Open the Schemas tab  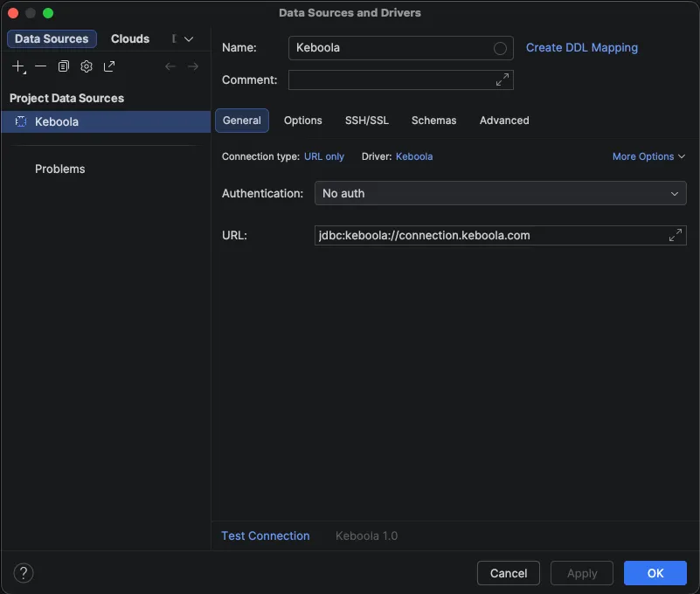pos(433,121)
